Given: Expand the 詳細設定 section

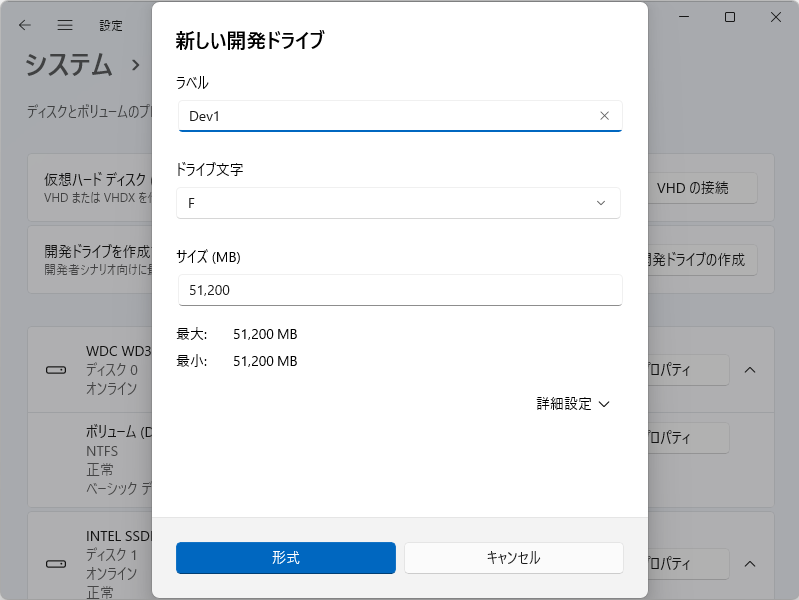Looking at the screenshot, I should [573, 404].
